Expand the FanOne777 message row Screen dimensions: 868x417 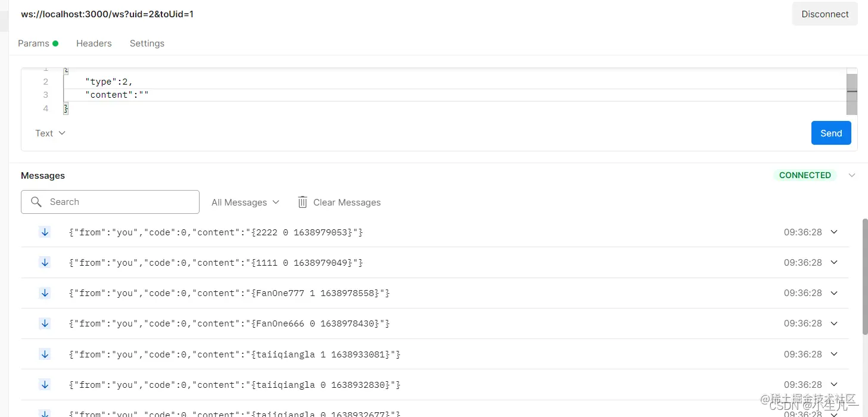pyautogui.click(x=834, y=293)
